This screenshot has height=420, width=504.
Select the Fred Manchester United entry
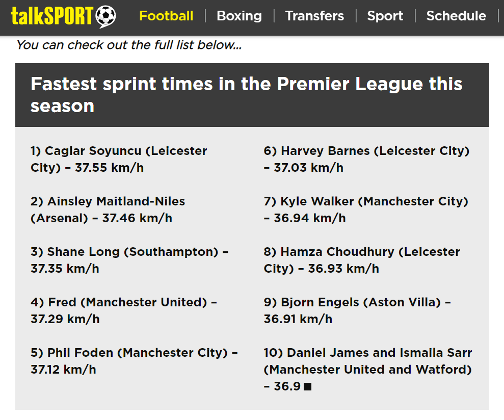124,310
